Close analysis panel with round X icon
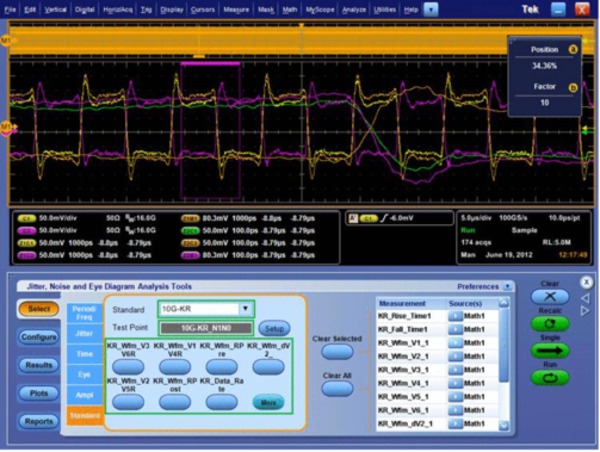 pyautogui.click(x=587, y=283)
